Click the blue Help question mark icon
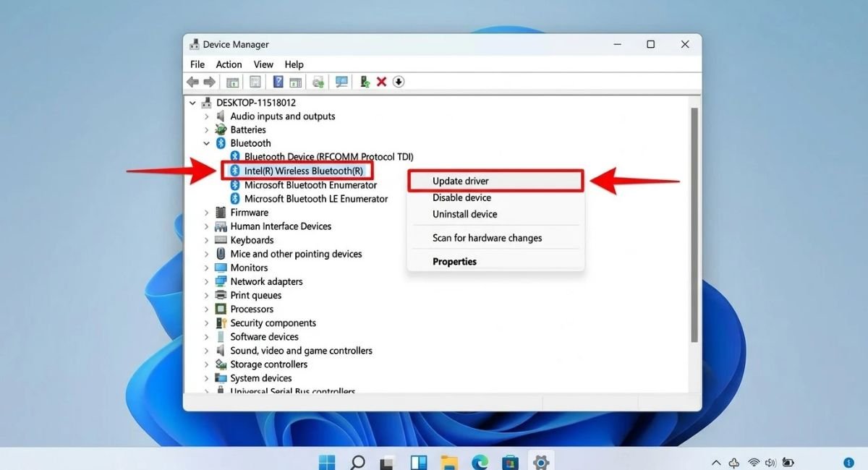The height and width of the screenshot is (470, 868). tap(278, 82)
